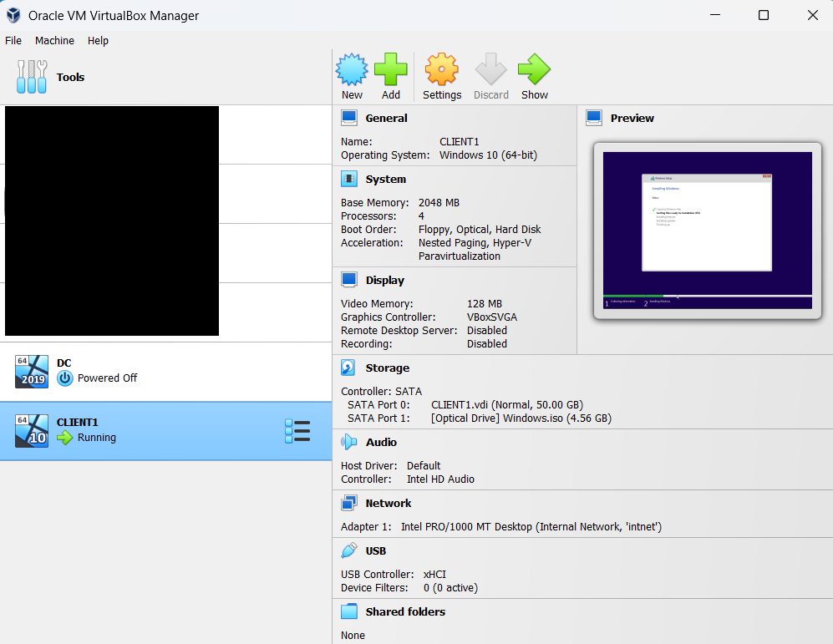Open the Machine menu

(x=54, y=40)
